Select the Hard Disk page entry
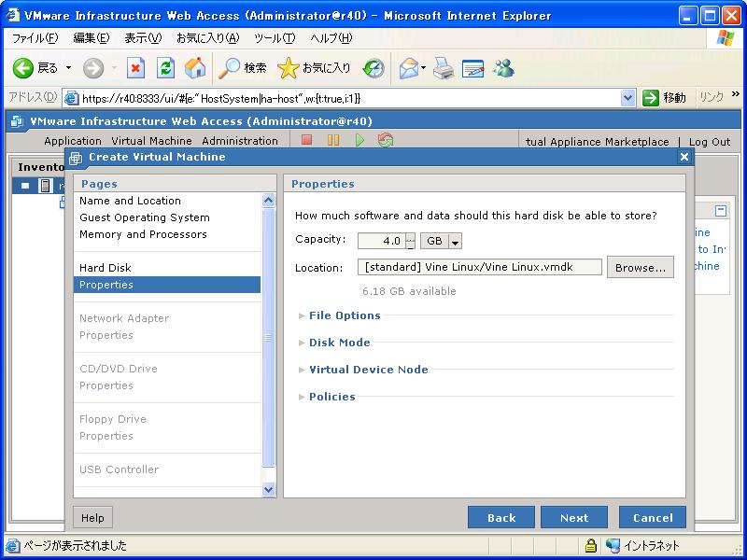Image resolution: width=747 pixels, height=560 pixels. [x=106, y=268]
